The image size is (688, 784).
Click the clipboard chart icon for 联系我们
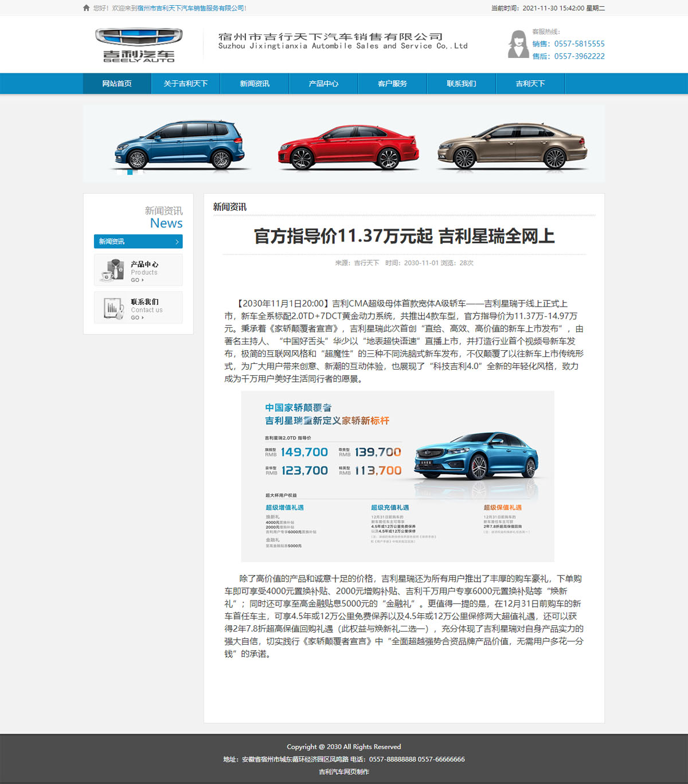tap(114, 308)
